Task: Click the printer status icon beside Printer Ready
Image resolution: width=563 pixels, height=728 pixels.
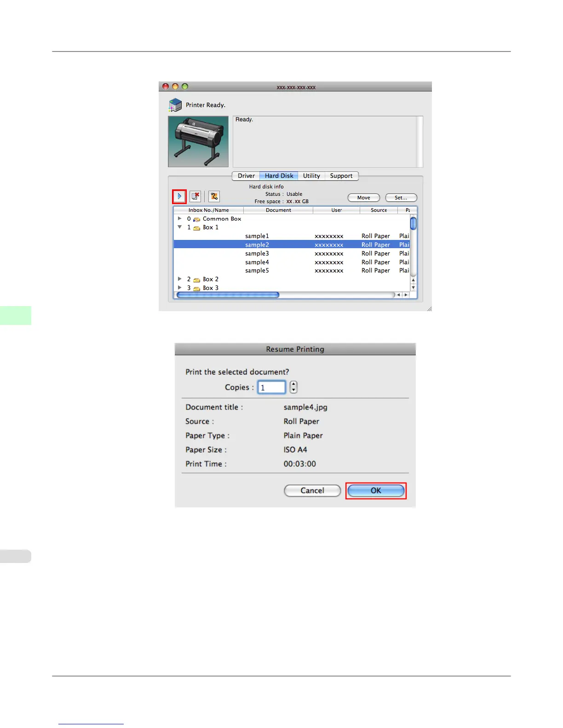Action: click(175, 105)
